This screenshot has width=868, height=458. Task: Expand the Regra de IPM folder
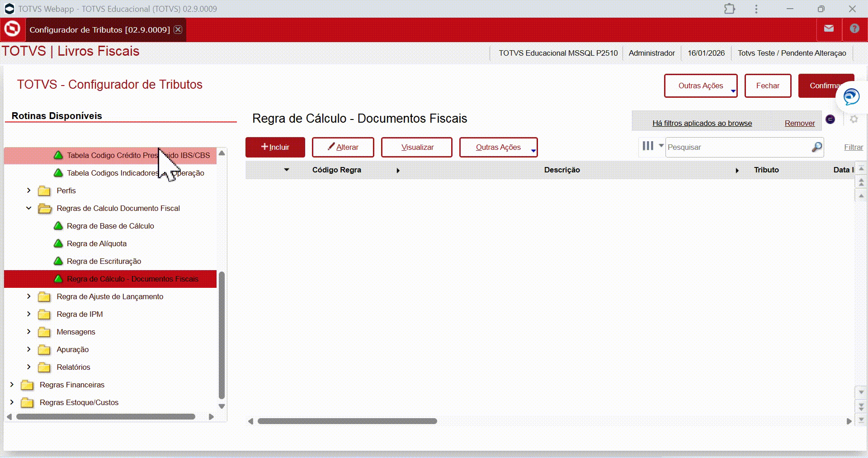click(28, 314)
